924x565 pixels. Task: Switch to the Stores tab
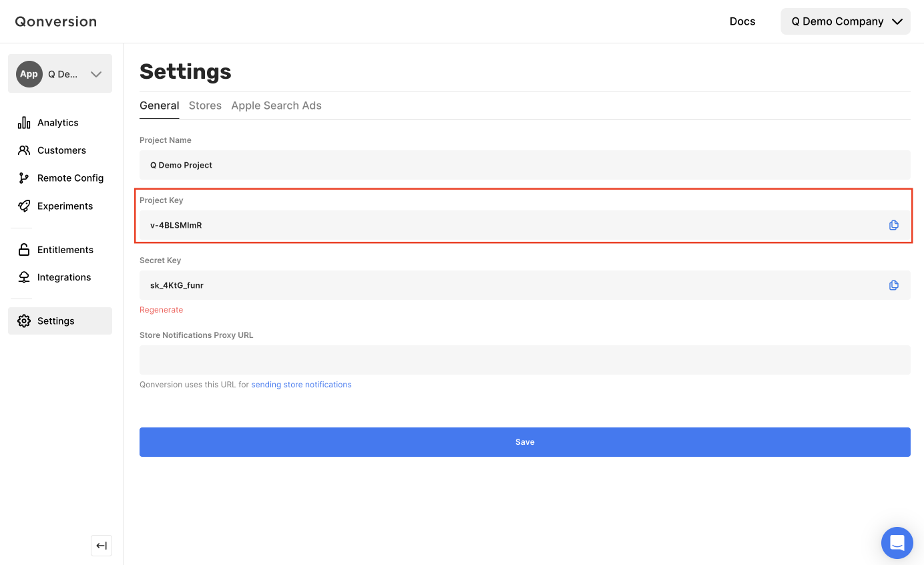(x=205, y=106)
